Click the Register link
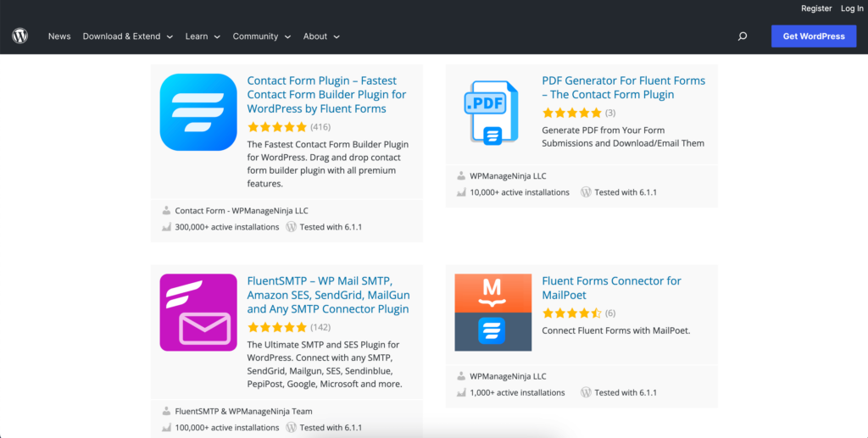 tap(816, 8)
